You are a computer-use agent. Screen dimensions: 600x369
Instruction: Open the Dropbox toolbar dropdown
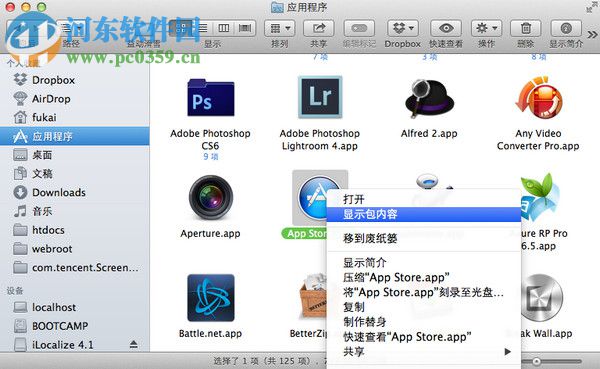pos(403,28)
